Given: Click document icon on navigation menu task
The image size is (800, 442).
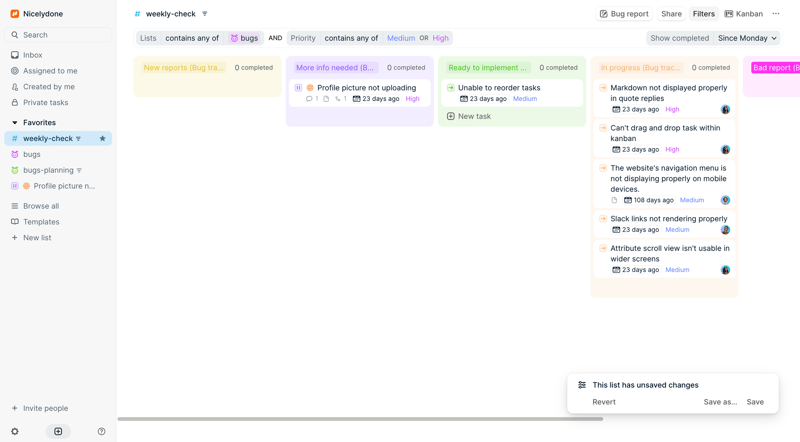Looking at the screenshot, I should click(x=614, y=200).
